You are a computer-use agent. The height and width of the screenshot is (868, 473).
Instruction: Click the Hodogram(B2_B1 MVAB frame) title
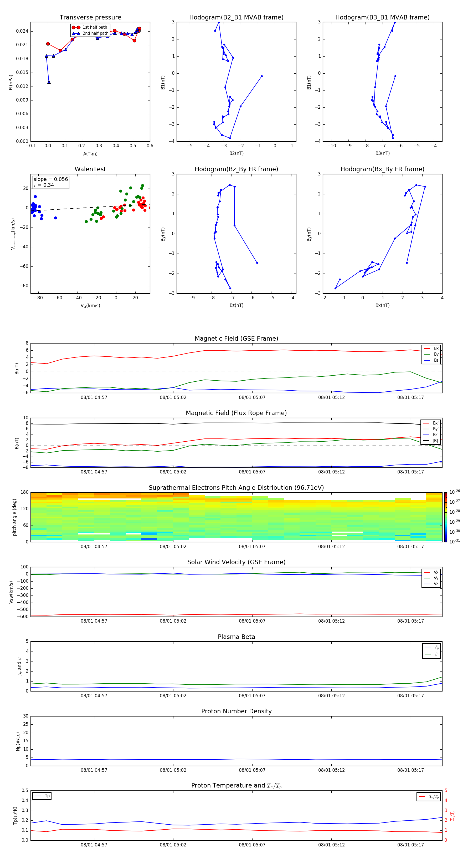pos(236,17)
